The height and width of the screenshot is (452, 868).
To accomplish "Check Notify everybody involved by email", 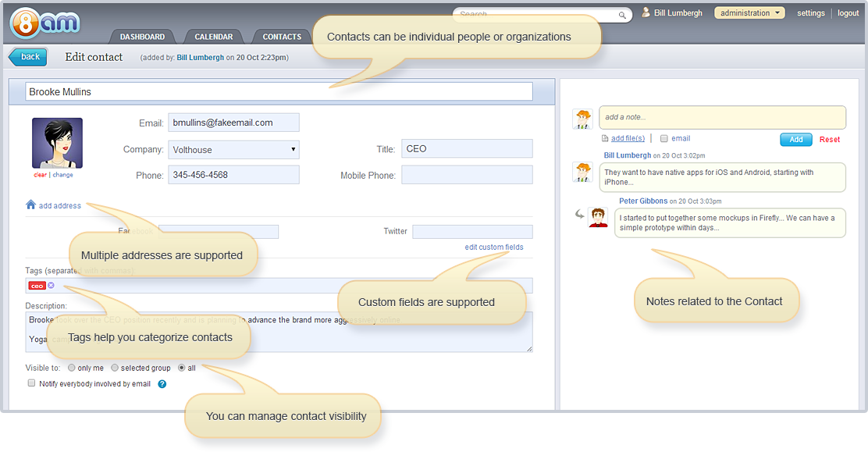I will point(31,383).
